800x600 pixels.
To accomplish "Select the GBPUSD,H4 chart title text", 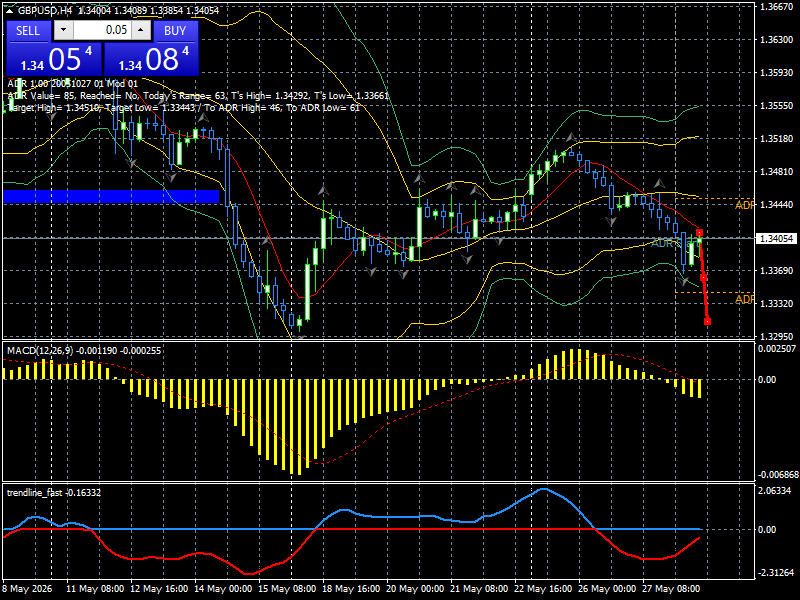I will pyautogui.click(x=44, y=10).
